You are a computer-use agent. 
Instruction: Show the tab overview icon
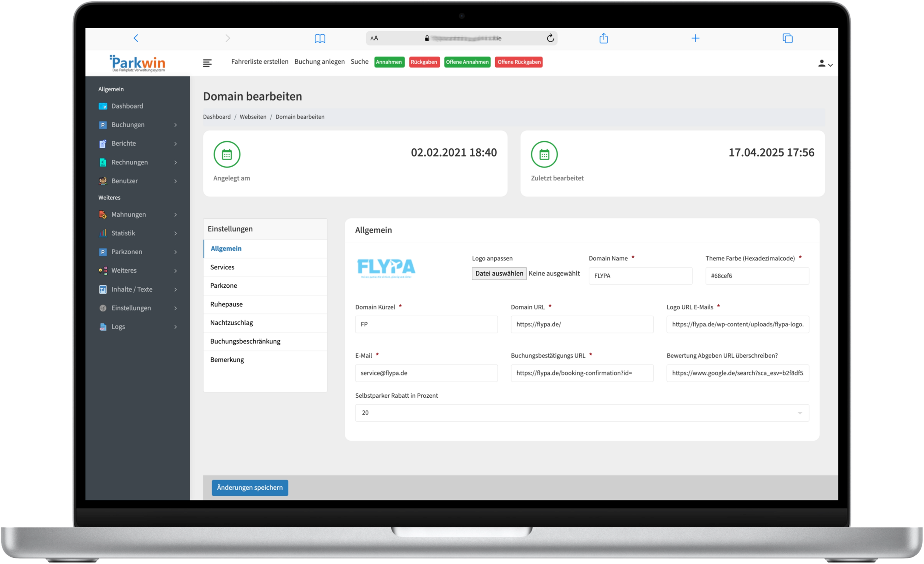tap(787, 38)
